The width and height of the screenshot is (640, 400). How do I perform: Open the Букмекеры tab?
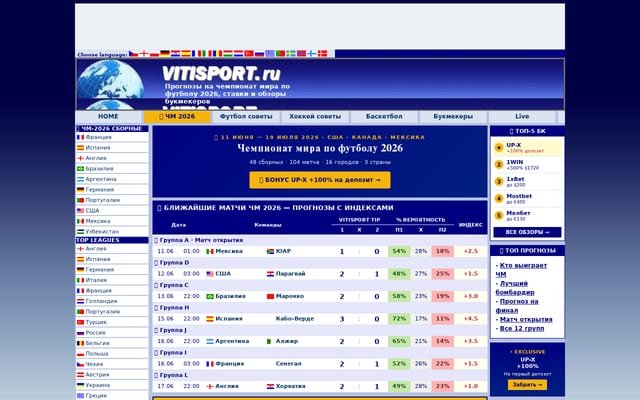click(453, 116)
